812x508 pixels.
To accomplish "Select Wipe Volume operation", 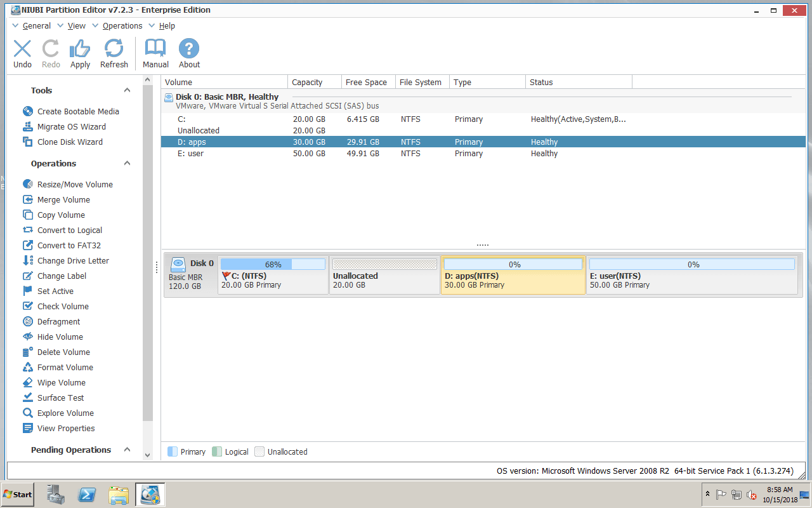I will tap(54, 382).
